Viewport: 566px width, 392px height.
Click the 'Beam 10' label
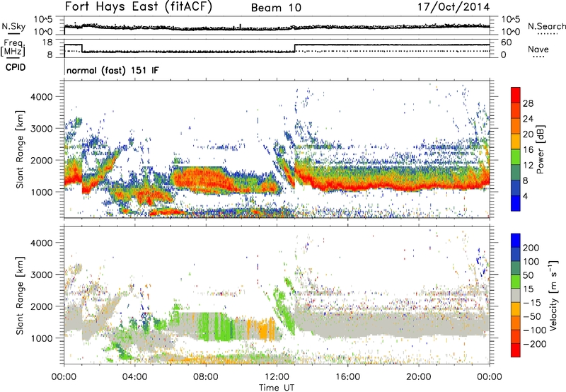tap(276, 8)
